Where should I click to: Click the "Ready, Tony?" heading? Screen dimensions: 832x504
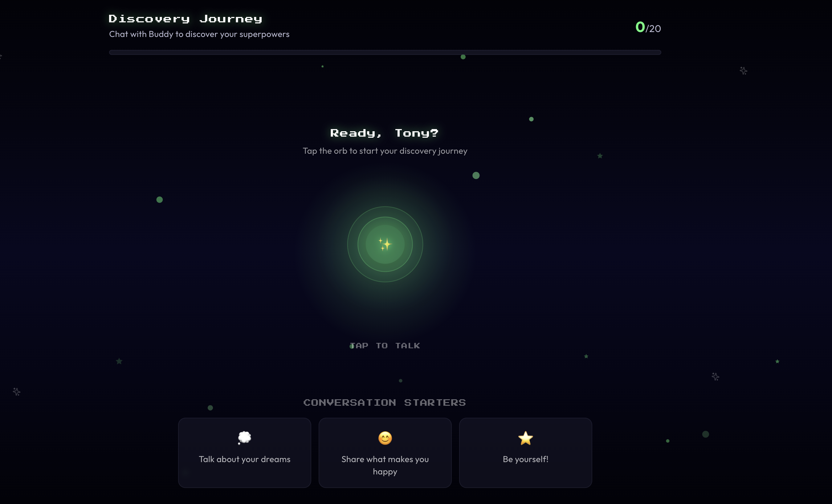384,133
